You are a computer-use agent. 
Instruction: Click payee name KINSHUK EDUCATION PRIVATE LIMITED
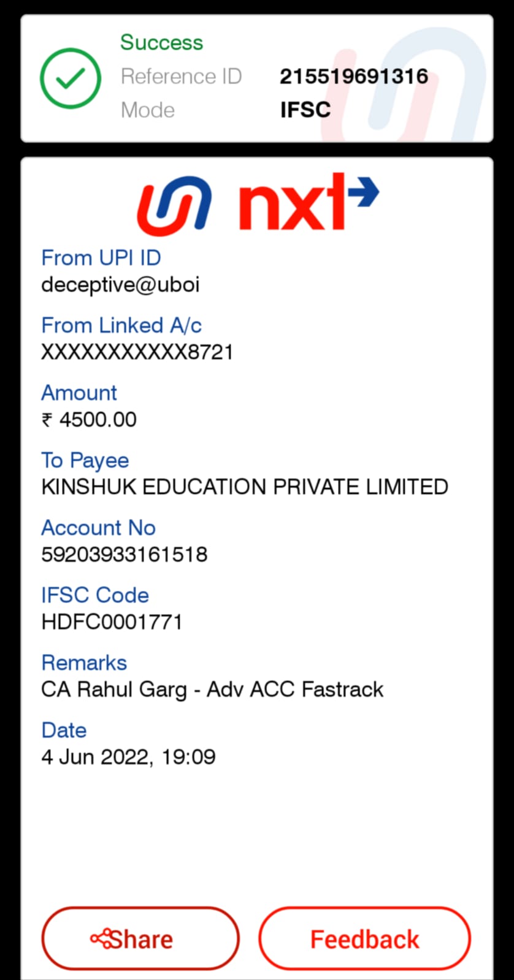244,487
